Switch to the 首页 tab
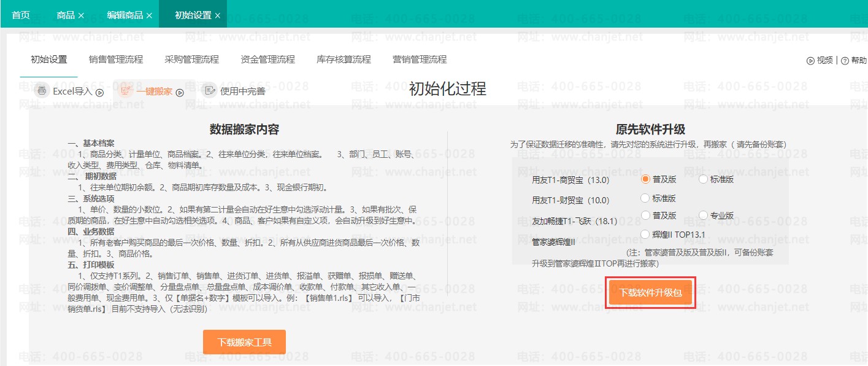This screenshot has width=868, height=366. [21, 15]
